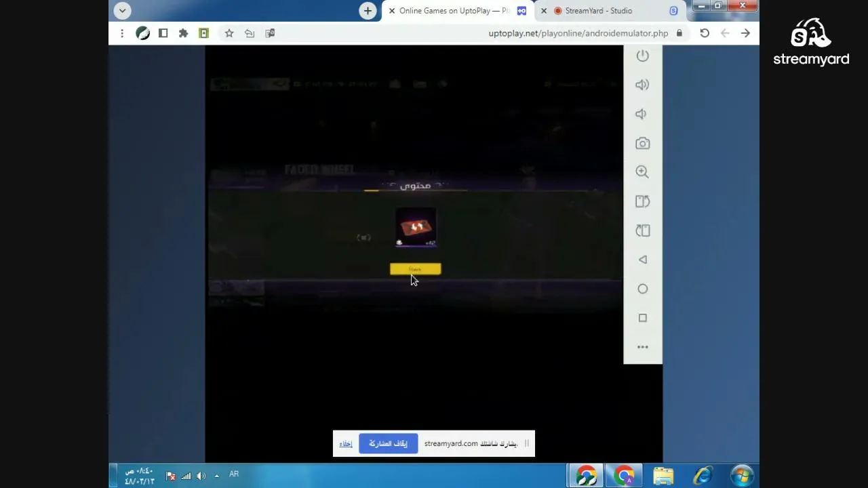The height and width of the screenshot is (488, 868).
Task: Close the StreamYard - Studio tab
Action: click(543, 11)
